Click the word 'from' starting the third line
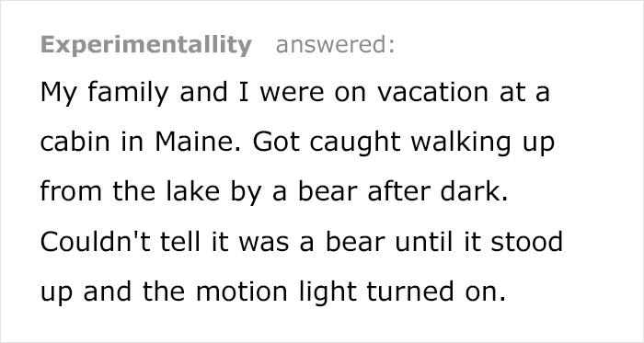 click(71, 191)
